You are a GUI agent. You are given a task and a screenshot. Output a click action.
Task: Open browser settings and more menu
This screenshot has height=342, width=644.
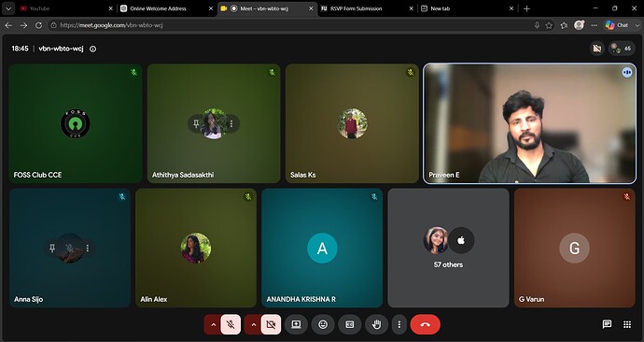tap(595, 25)
